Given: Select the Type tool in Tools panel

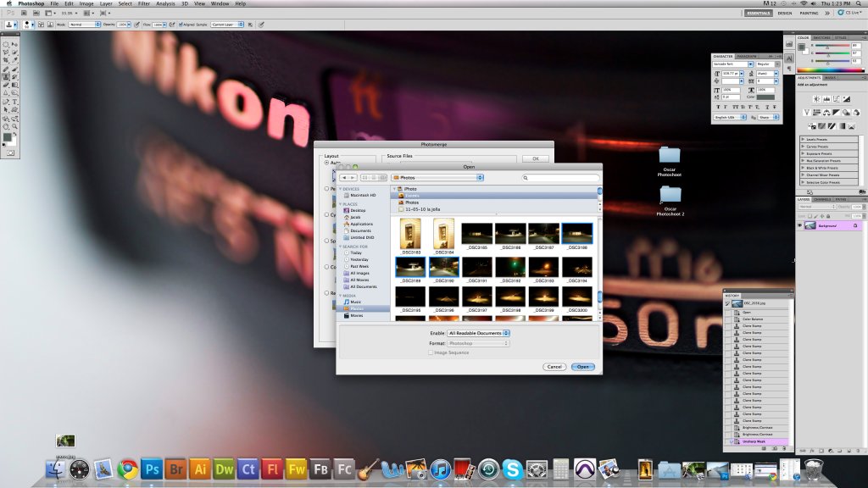Looking at the screenshot, I should (14, 102).
